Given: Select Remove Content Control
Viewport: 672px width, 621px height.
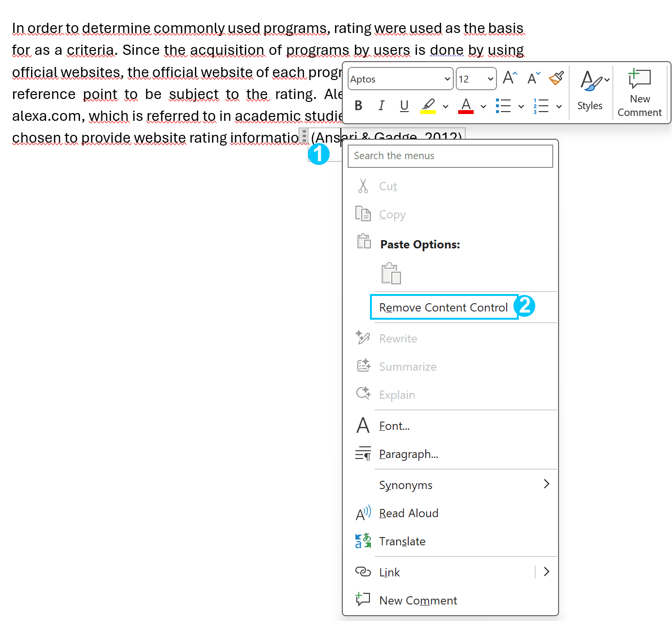Looking at the screenshot, I should pyautogui.click(x=444, y=308).
